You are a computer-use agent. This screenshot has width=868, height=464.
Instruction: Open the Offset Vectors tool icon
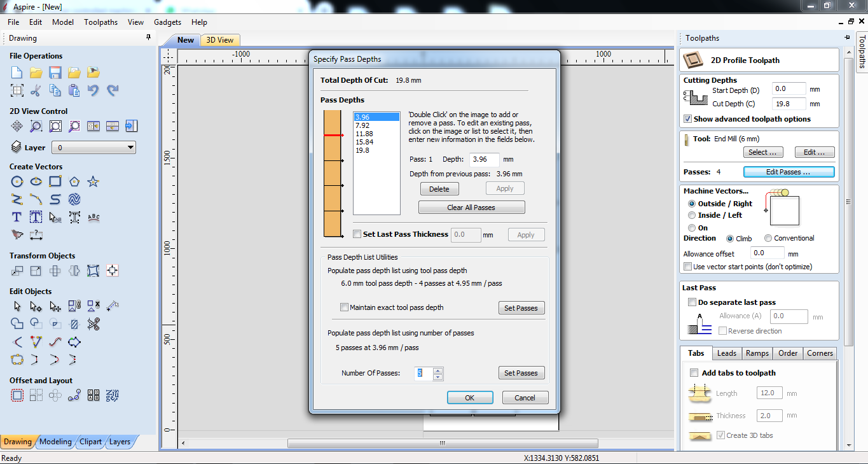pyautogui.click(x=17, y=395)
